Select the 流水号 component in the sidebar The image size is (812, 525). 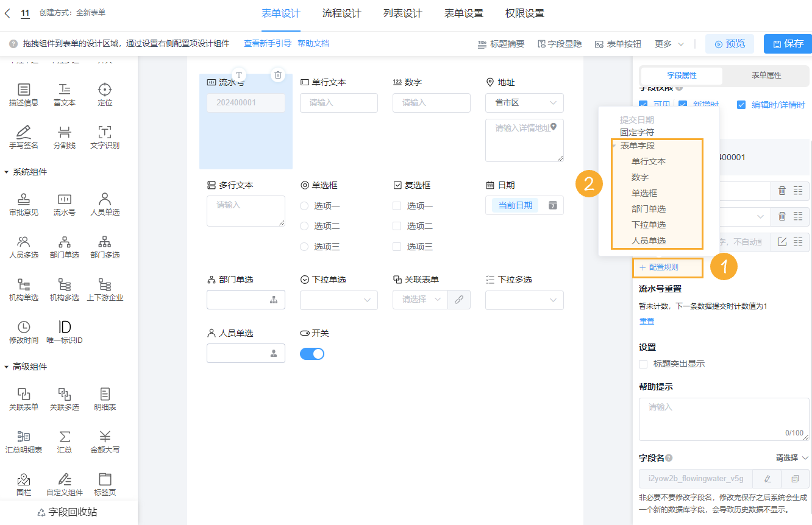[64, 204]
